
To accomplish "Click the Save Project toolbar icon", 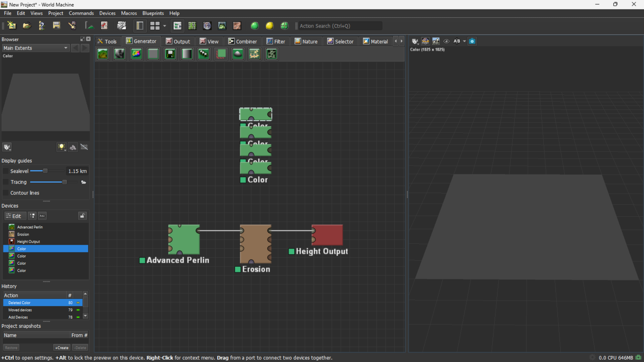I will click(x=56, y=25).
